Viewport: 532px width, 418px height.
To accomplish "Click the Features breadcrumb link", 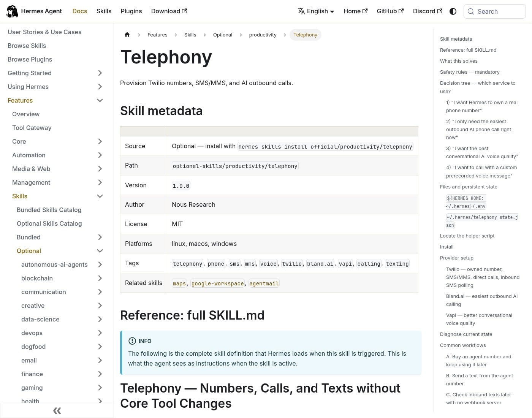I will (x=157, y=35).
